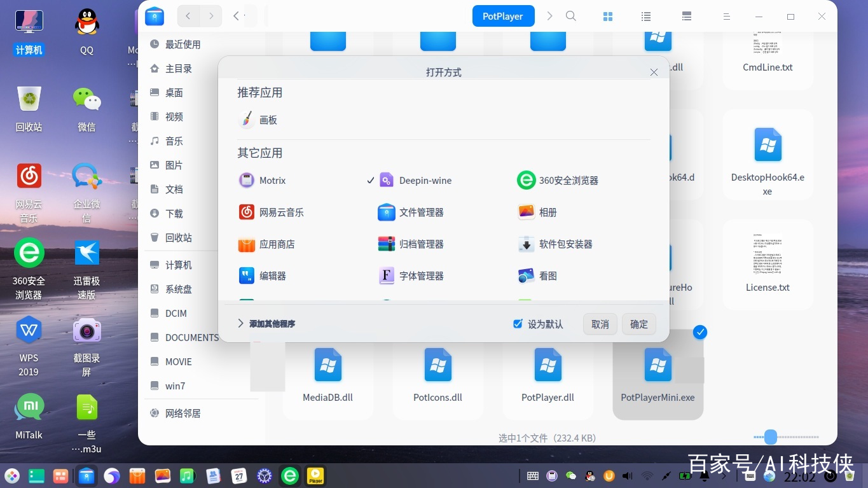Open the search icon in the toolbar
The image size is (868, 488).
click(x=571, y=16)
